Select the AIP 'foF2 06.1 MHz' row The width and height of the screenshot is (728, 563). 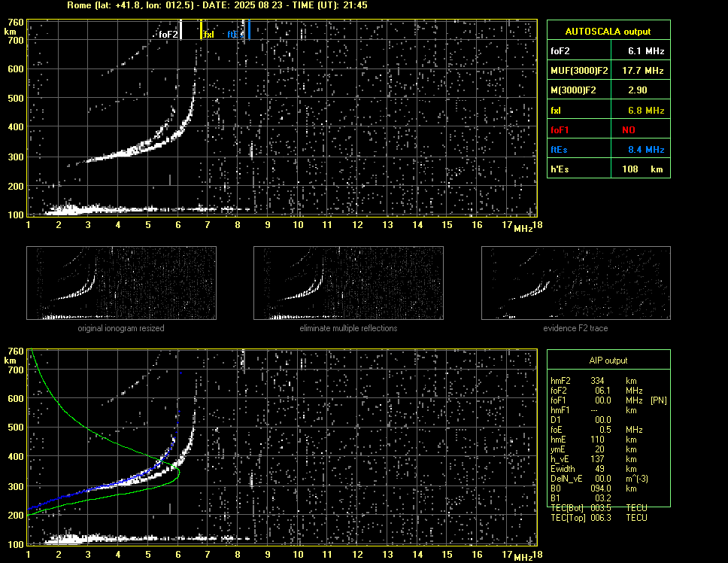pyautogui.click(x=596, y=391)
